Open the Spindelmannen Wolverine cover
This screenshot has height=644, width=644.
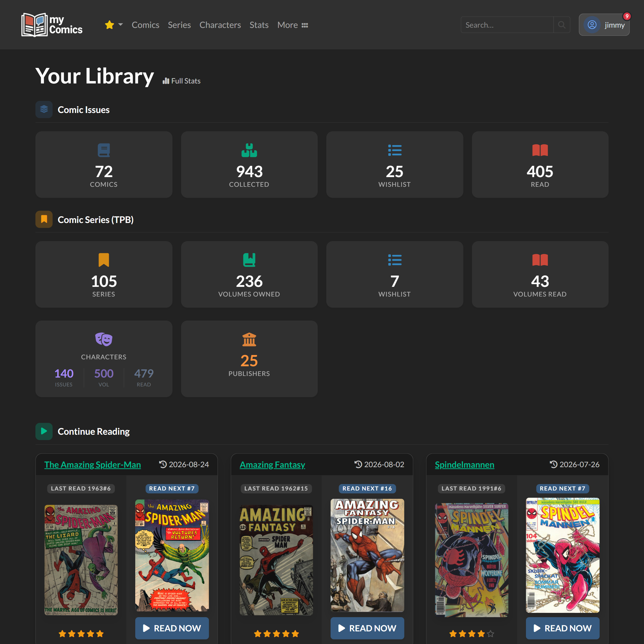472,560
